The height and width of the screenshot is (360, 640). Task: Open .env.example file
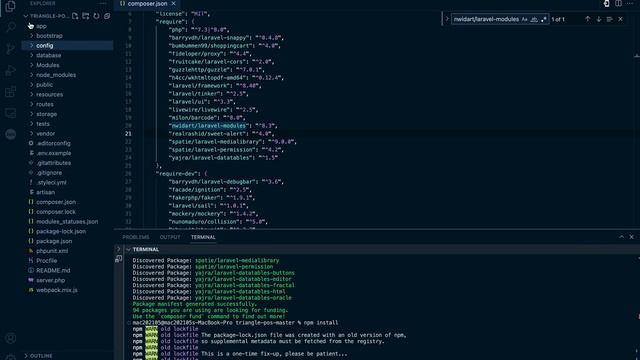click(53, 153)
